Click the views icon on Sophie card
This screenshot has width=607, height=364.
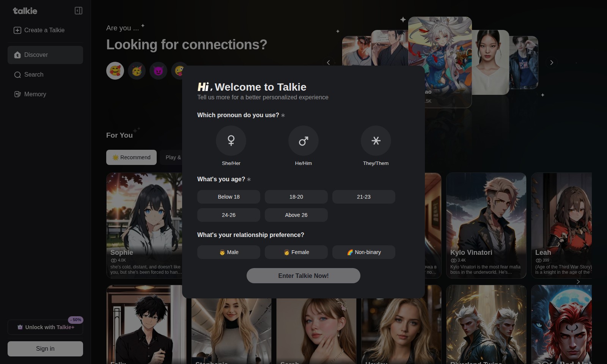click(x=113, y=260)
